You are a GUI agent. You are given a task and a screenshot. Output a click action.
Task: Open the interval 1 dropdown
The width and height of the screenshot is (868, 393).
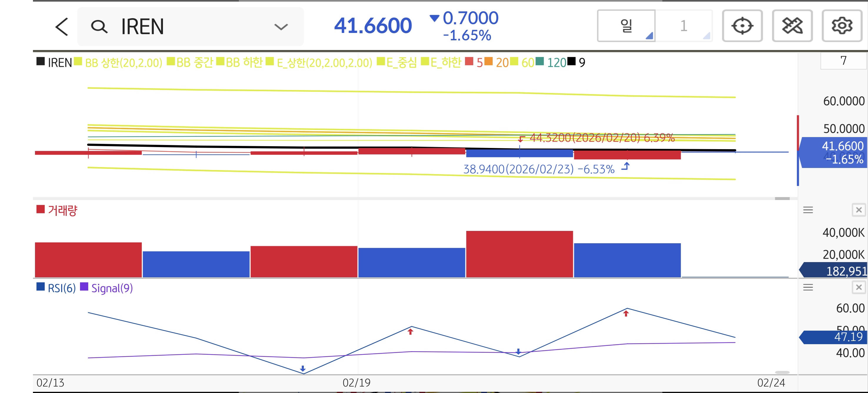point(684,26)
